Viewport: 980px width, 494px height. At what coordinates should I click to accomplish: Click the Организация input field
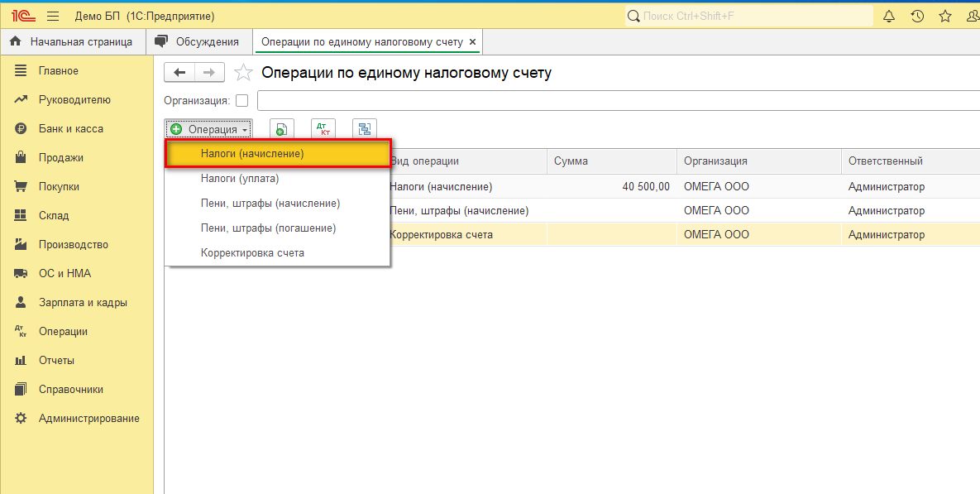618,101
